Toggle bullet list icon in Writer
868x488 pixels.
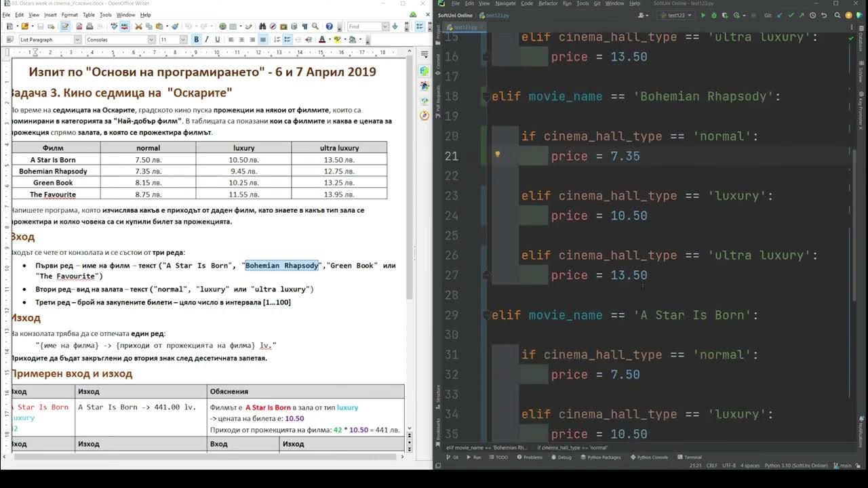288,39
